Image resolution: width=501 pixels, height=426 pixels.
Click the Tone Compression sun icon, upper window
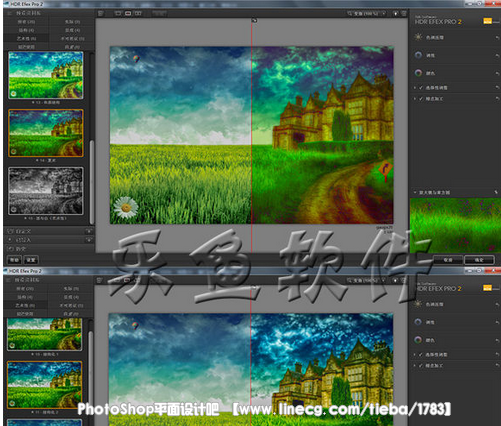point(418,37)
